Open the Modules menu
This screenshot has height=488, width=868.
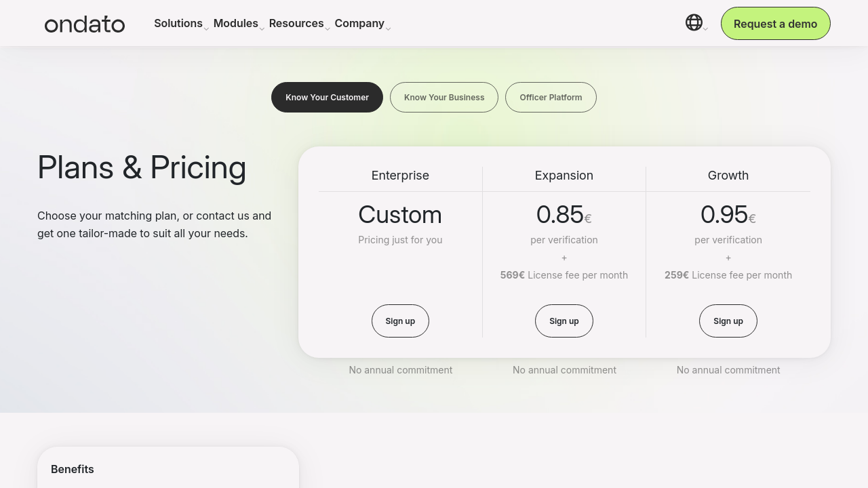point(235,23)
